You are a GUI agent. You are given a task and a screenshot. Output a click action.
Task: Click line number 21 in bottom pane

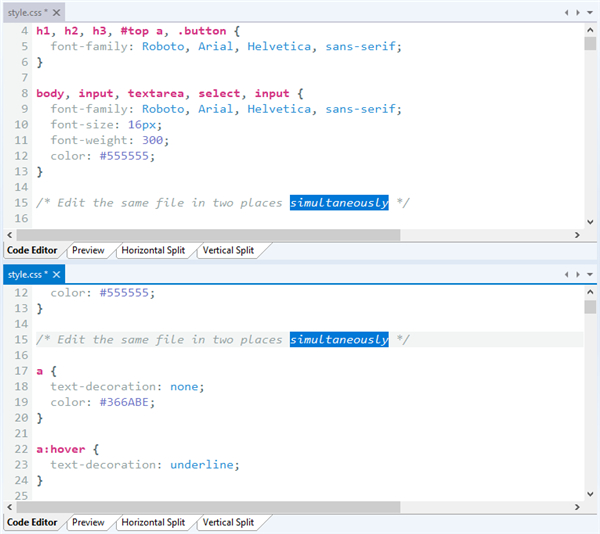[21, 433]
